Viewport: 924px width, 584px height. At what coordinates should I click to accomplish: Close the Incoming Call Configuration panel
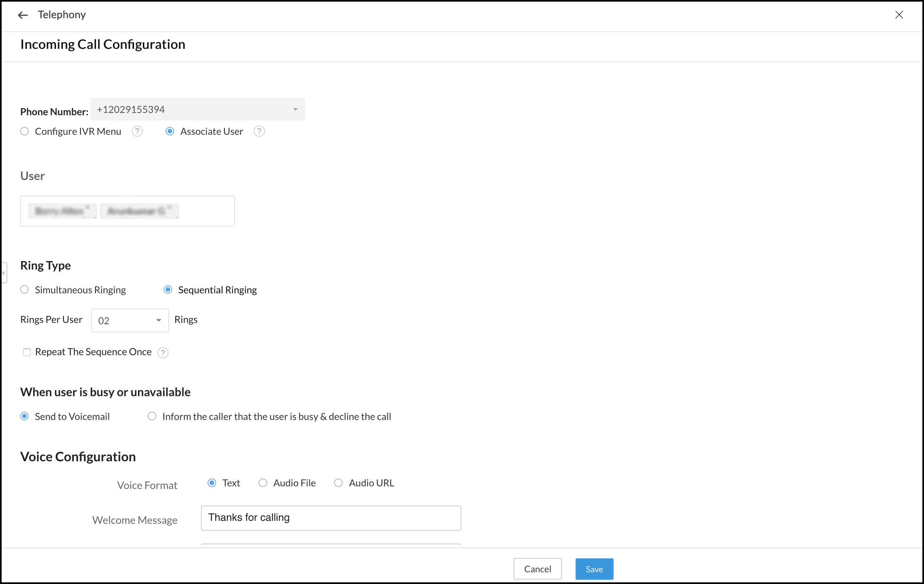point(899,15)
